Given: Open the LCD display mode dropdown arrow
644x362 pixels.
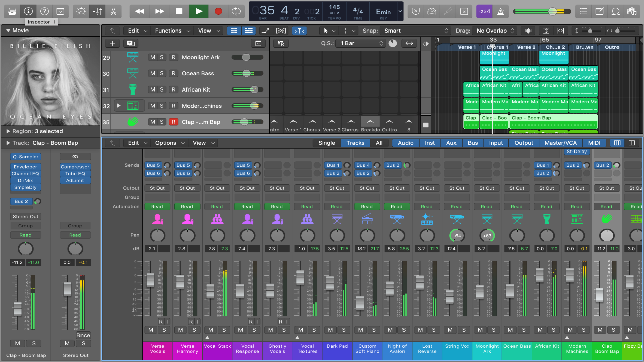Looking at the screenshot, I should pos(400,11).
